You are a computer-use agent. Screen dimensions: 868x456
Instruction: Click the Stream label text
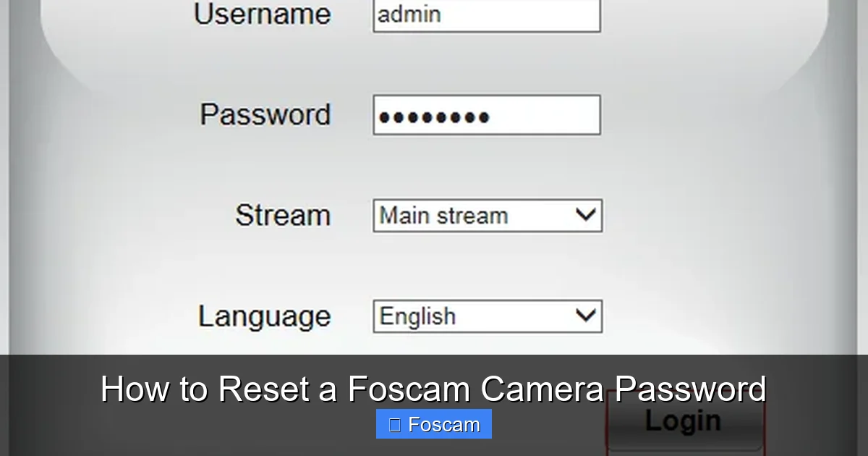click(x=282, y=215)
